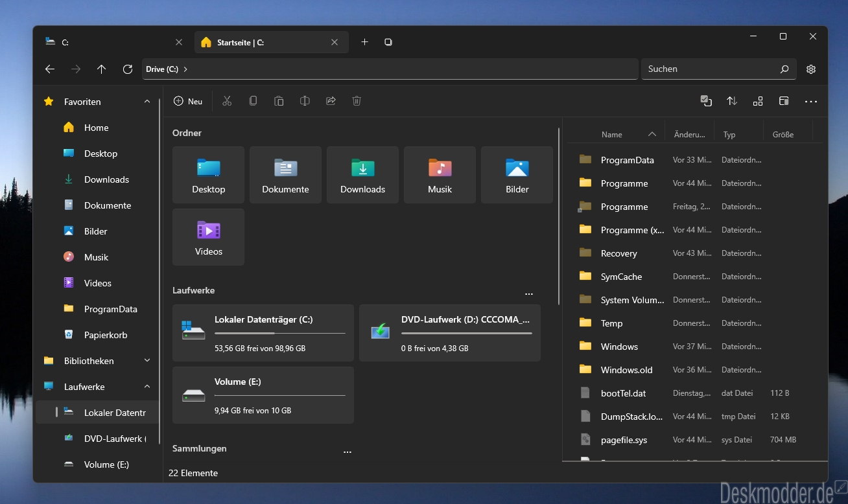
Task: Select SymCache folder in list
Action: pyautogui.click(x=694, y=277)
